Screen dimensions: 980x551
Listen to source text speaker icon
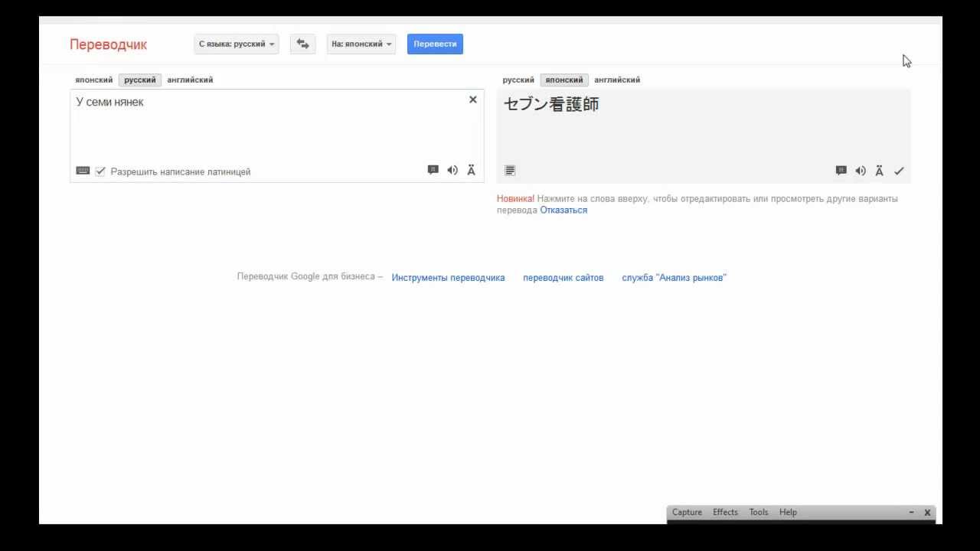point(452,171)
